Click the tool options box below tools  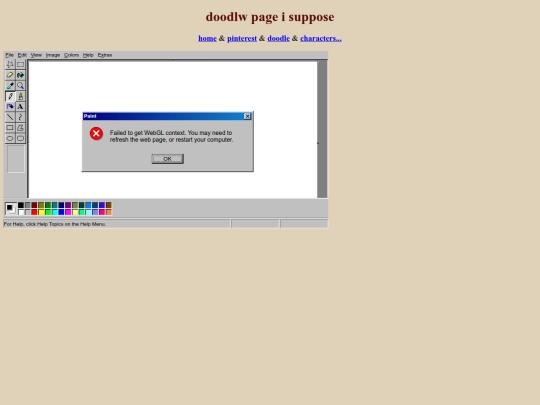[16, 159]
